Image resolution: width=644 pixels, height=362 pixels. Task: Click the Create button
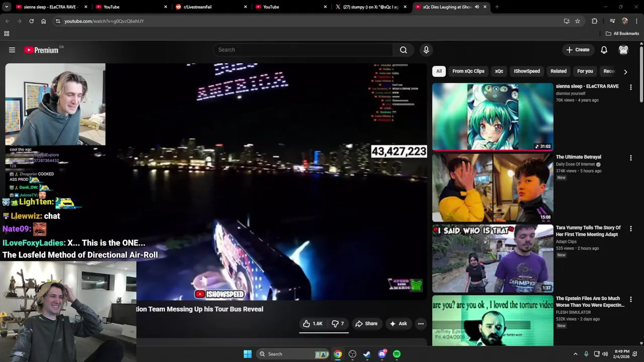click(577, 50)
